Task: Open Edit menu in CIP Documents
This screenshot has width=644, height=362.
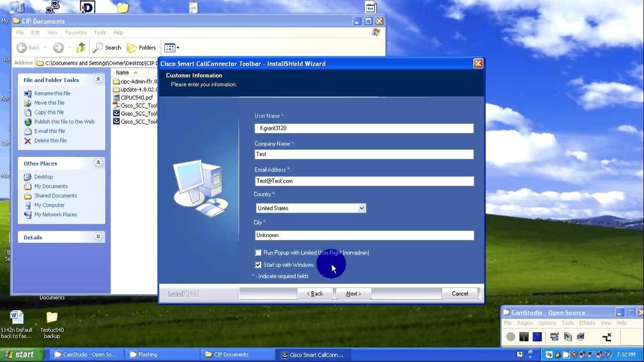Action: [35, 33]
